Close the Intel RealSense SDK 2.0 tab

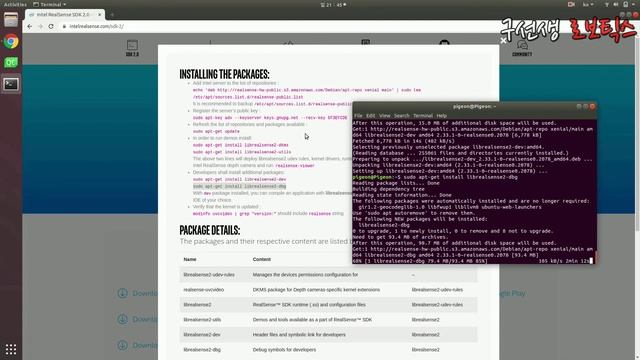tap(100, 15)
